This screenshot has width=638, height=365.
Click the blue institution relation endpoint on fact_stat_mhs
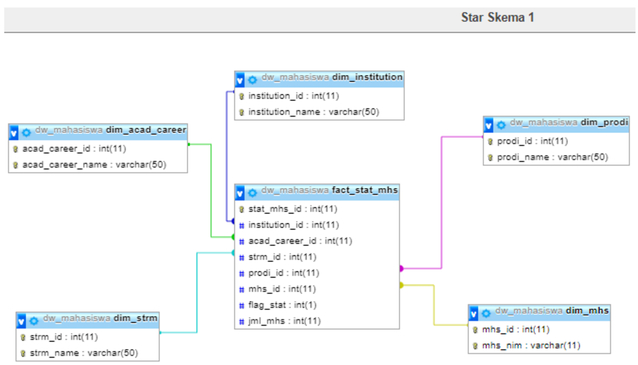click(x=233, y=221)
